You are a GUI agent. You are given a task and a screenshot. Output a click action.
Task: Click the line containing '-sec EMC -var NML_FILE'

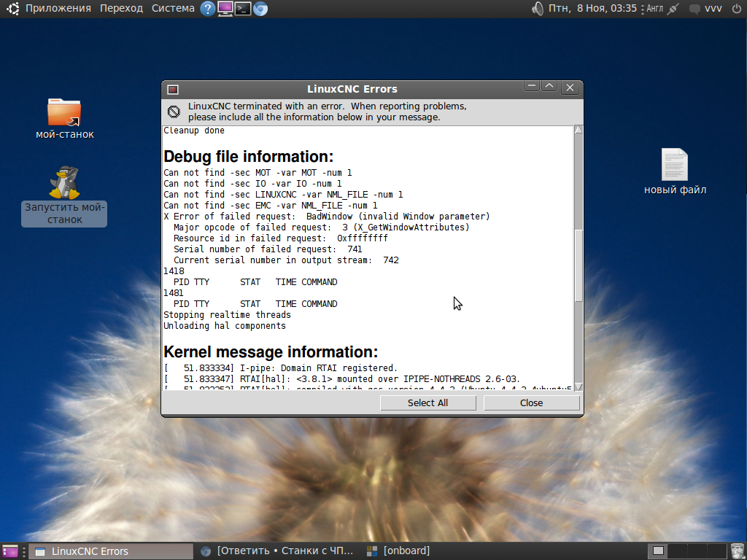(270, 206)
